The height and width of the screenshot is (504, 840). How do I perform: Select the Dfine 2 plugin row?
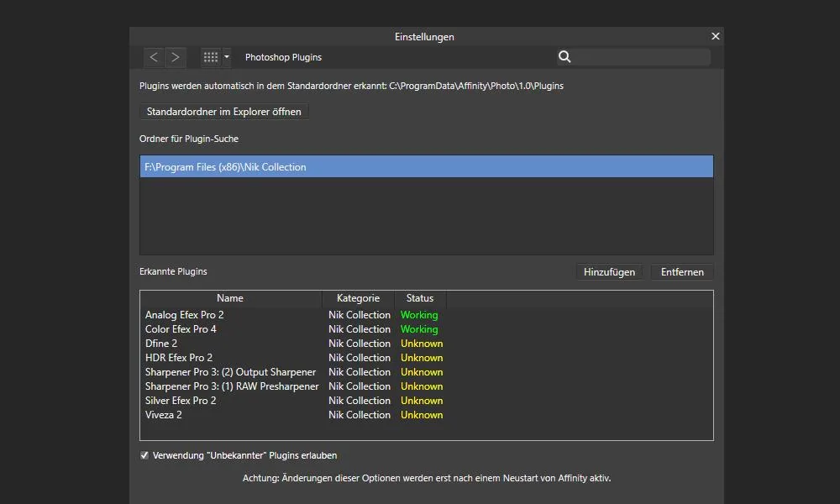click(427, 344)
